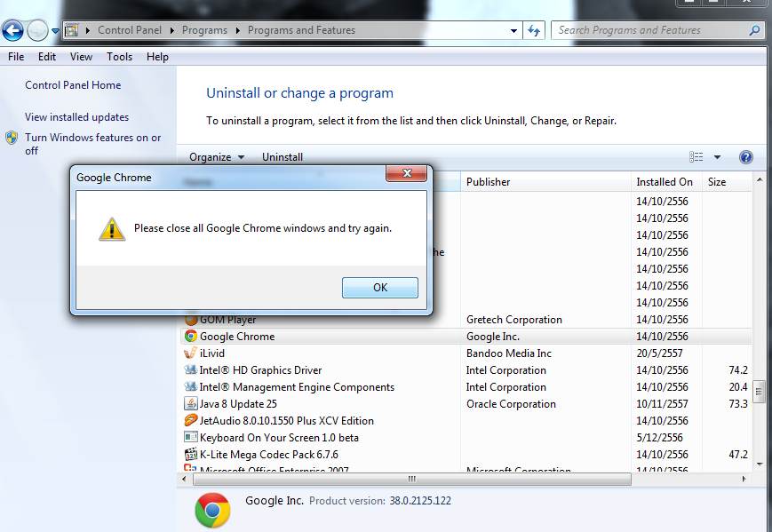Sort by the Publisher column header
The image size is (772, 532).
[x=545, y=181]
